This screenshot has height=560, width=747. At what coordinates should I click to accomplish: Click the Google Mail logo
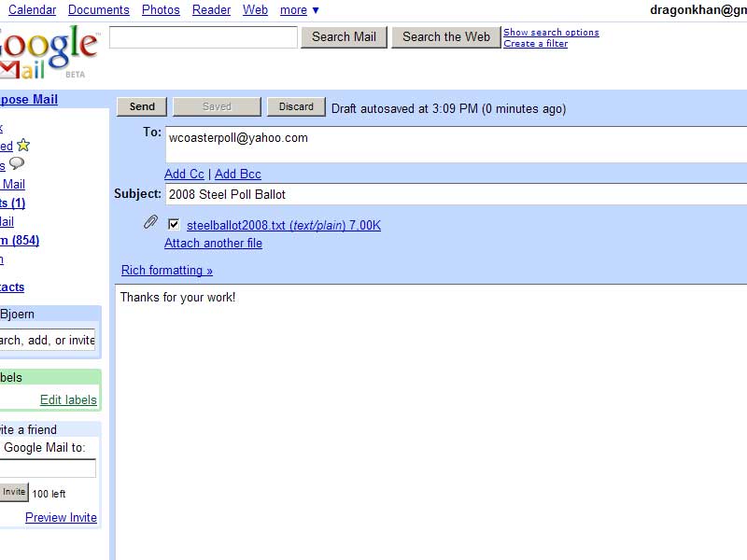click(x=47, y=53)
